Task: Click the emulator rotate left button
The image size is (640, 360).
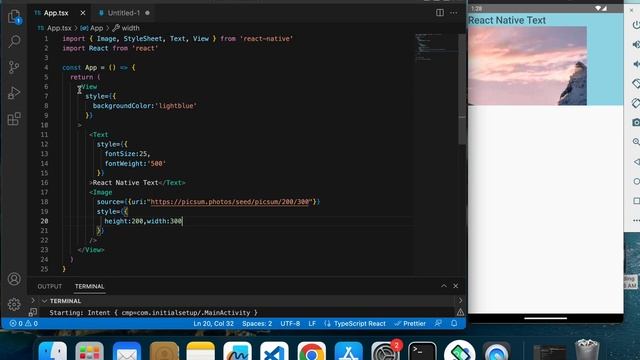Action: pyautogui.click(x=636, y=84)
